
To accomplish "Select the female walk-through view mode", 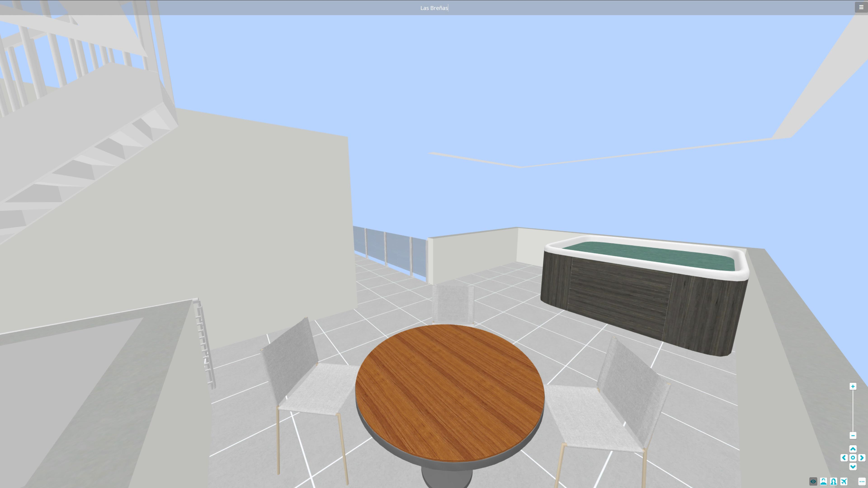I will [833, 482].
